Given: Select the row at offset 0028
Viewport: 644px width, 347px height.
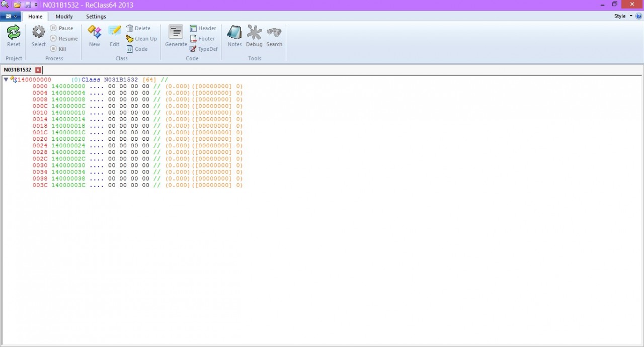Looking at the screenshot, I should click(137, 152).
